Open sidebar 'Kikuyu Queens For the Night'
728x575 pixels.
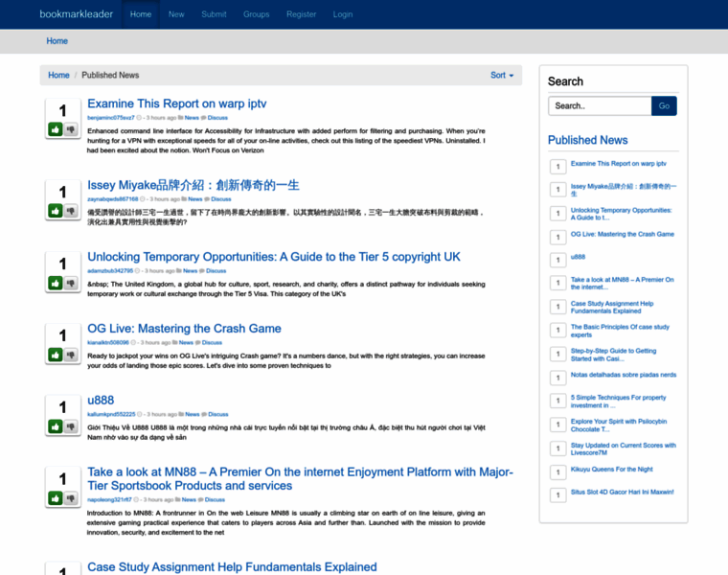click(611, 469)
